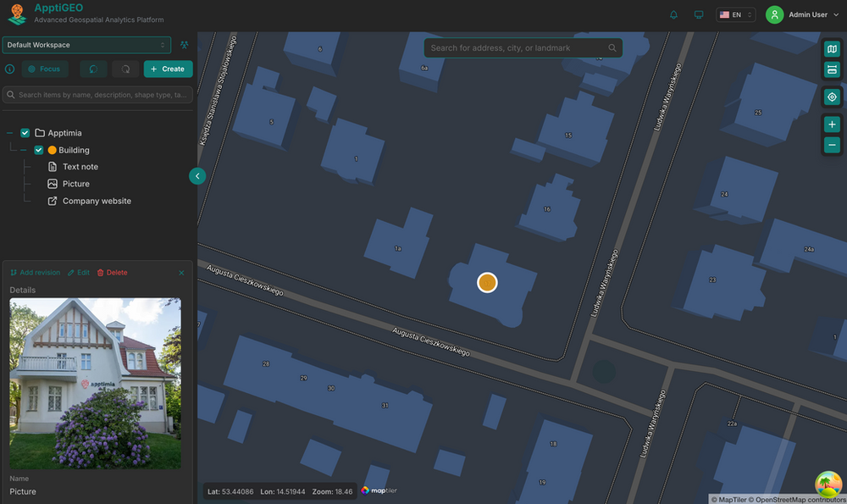The height and width of the screenshot is (504, 847).
Task: Close the details panel with the X
Action: (181, 273)
